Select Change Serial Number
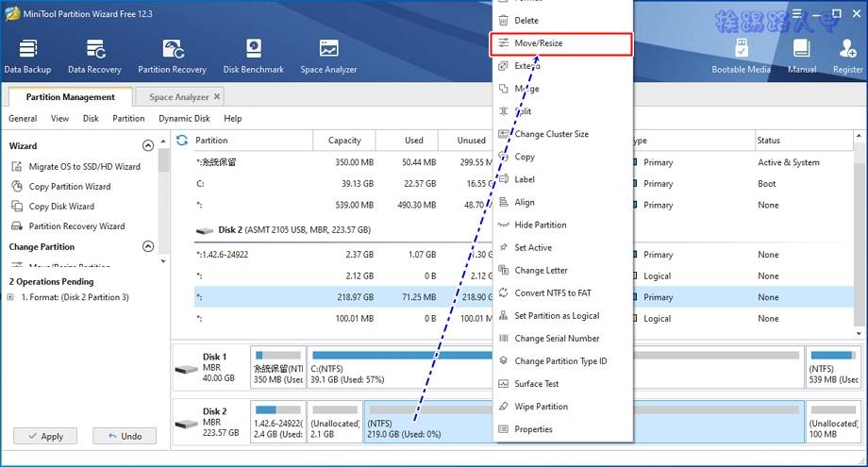This screenshot has width=868, height=467. 562,338
